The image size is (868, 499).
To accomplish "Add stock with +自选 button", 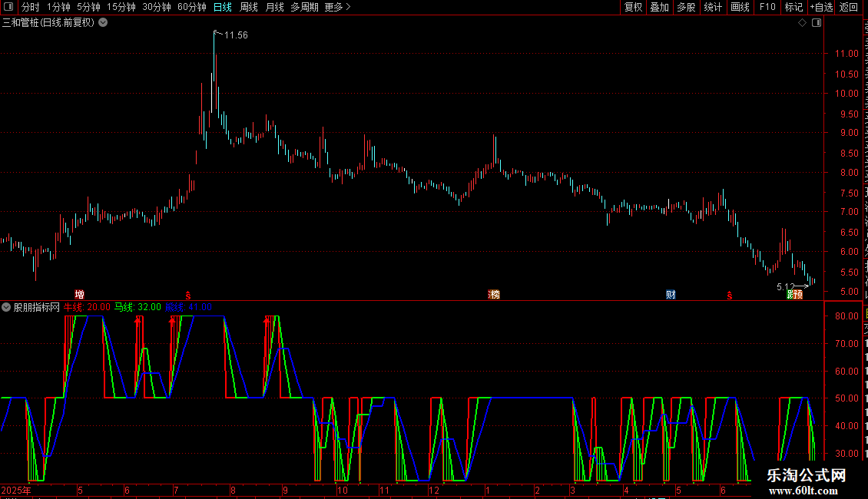I will (821, 7).
